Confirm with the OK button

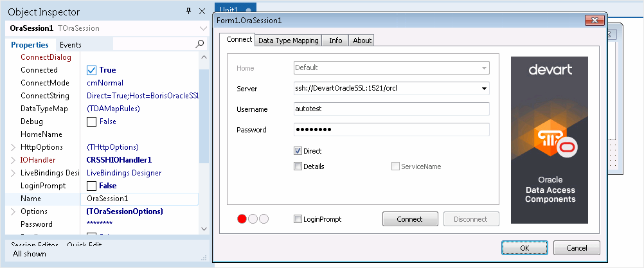click(524, 248)
